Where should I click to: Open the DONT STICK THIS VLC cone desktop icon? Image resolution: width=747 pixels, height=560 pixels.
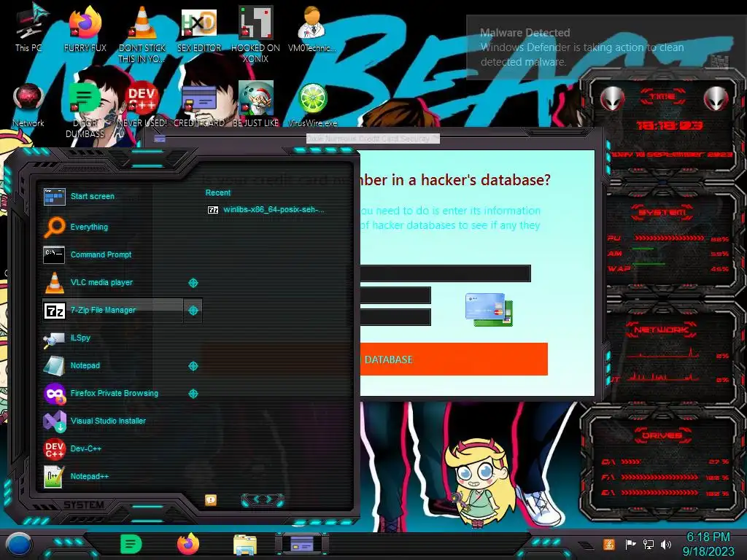pos(142,34)
